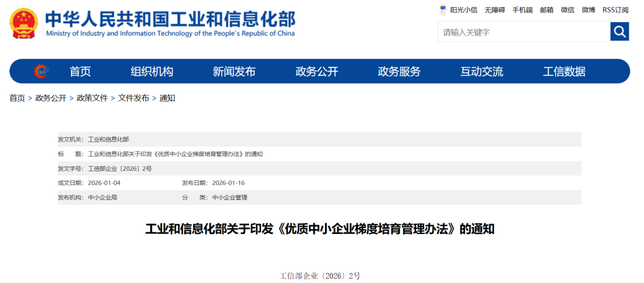Click 分类 value 中小企业管理
The height and width of the screenshot is (283, 644).
tap(230, 198)
